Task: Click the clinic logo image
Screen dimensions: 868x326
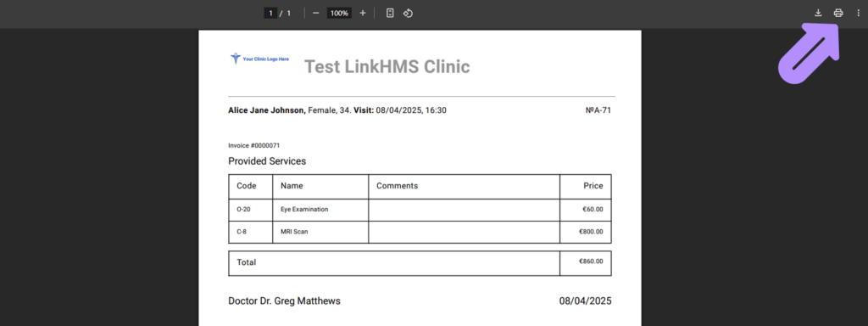Action: (259, 59)
